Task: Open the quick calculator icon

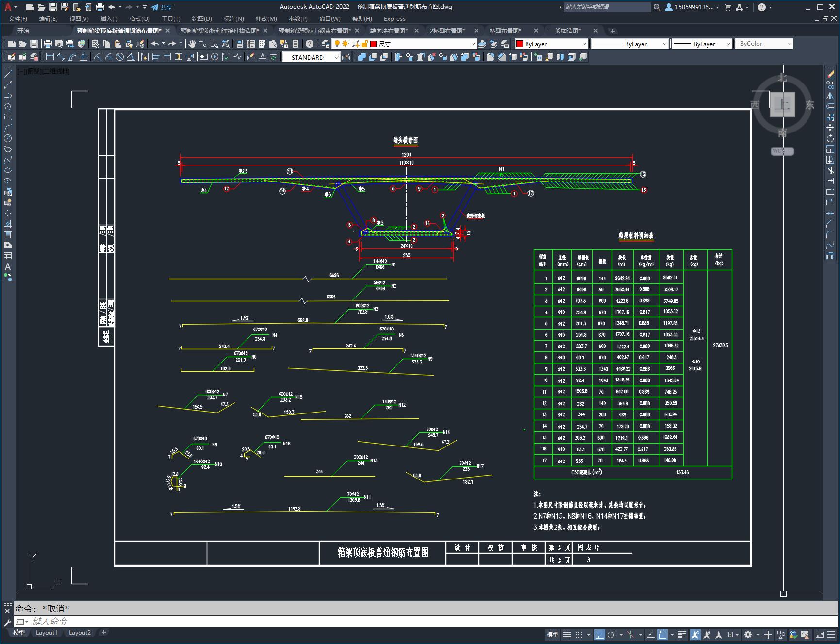Action: click(x=296, y=44)
